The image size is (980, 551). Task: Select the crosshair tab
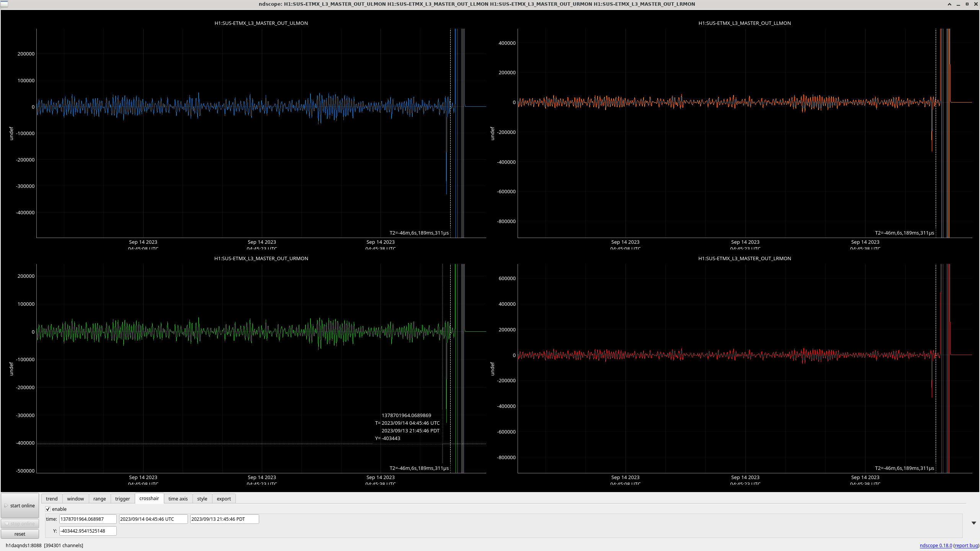click(149, 498)
